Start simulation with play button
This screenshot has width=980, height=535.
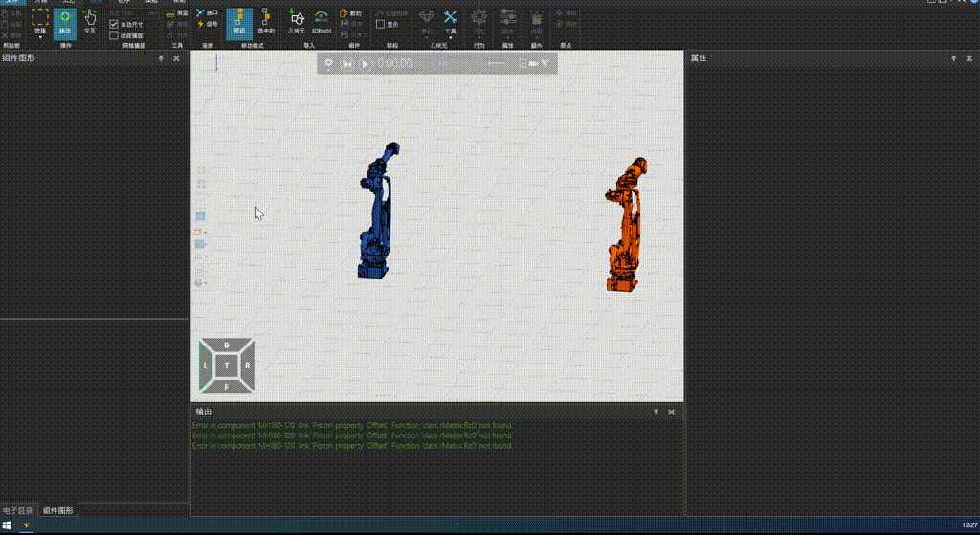click(x=366, y=64)
